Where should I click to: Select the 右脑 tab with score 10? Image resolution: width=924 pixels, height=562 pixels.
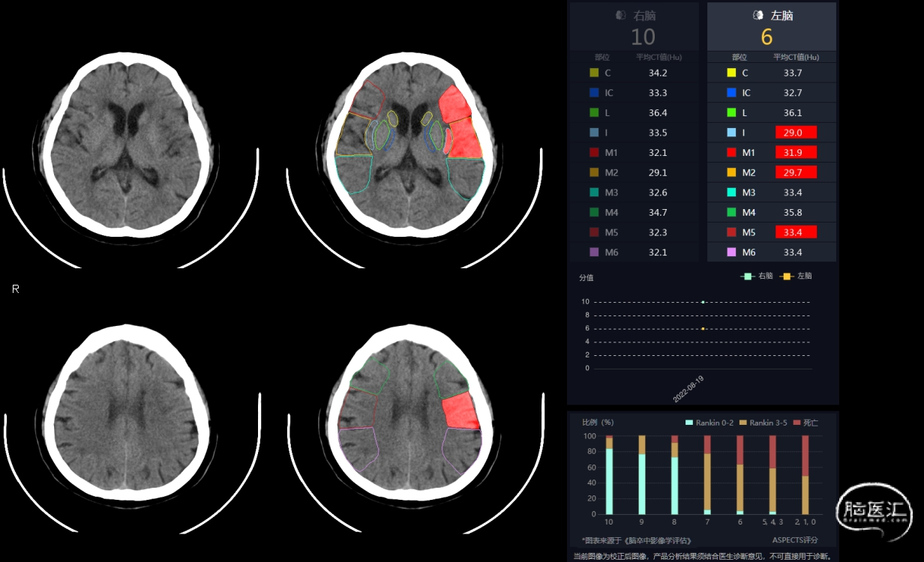pyautogui.click(x=634, y=26)
